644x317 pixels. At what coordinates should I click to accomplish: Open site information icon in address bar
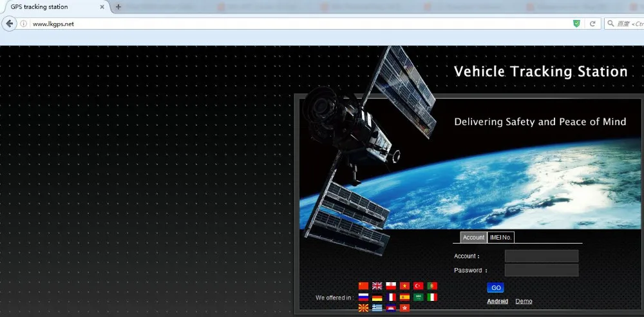23,24
